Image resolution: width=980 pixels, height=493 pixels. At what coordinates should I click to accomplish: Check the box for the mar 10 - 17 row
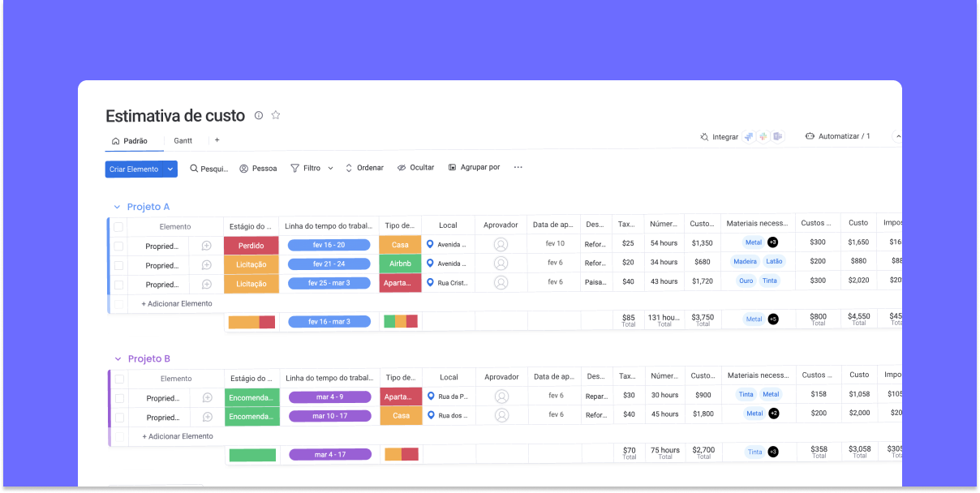click(x=119, y=417)
